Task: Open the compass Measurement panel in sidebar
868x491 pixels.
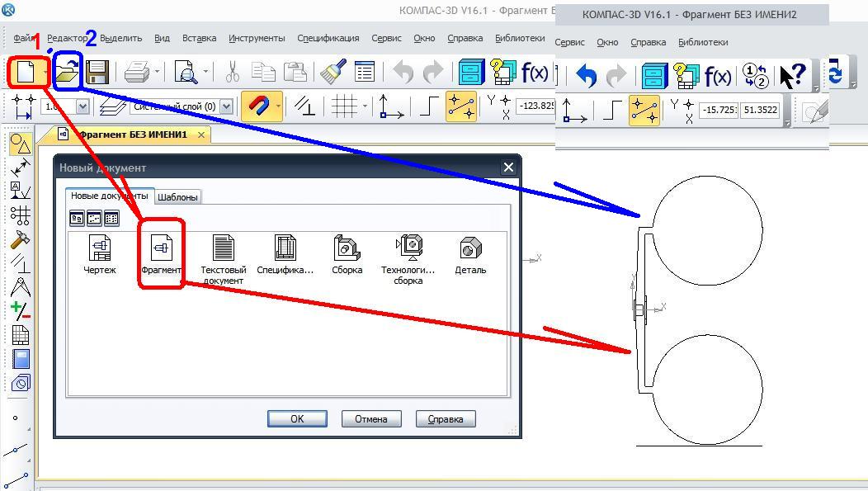Action: 21,287
